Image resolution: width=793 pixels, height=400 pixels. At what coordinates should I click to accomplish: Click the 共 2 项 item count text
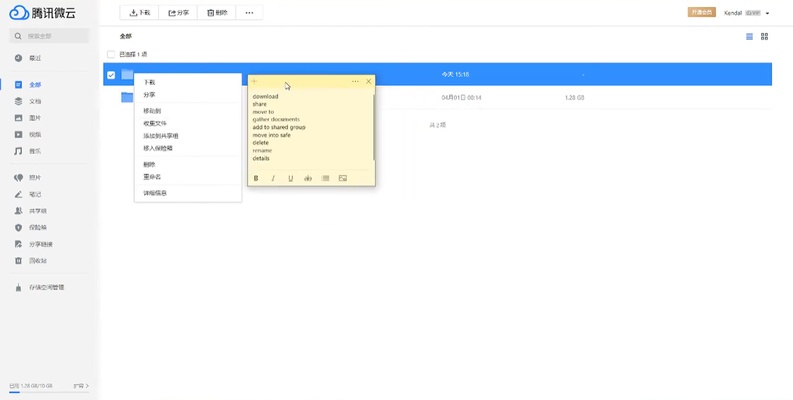pyautogui.click(x=437, y=125)
